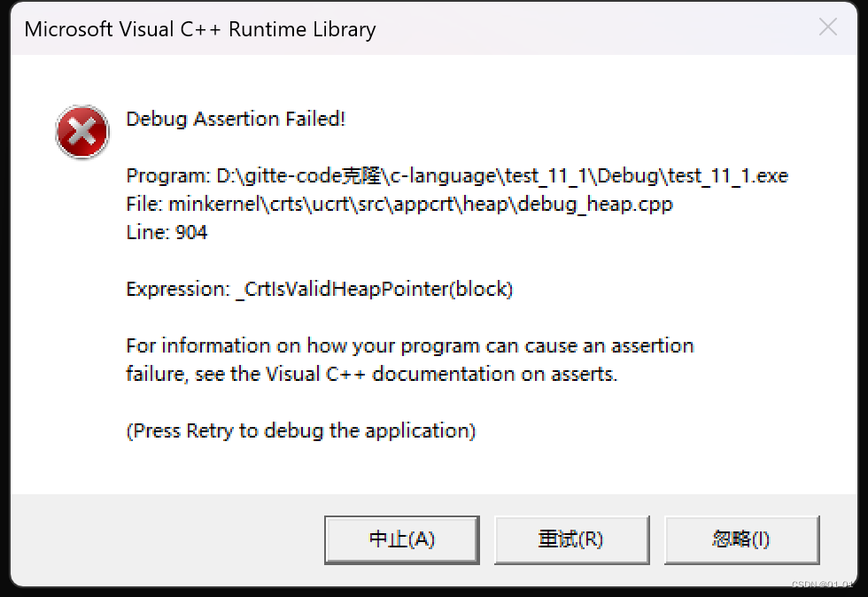
Task: Click the _CrtIsValidHeapPointer(block) expression text
Action: [374, 289]
